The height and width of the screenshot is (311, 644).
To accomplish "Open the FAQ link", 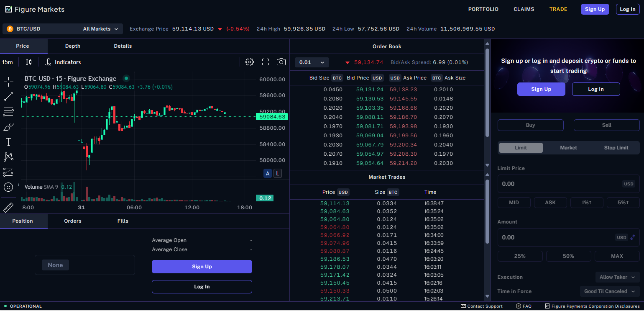I will coord(523,306).
